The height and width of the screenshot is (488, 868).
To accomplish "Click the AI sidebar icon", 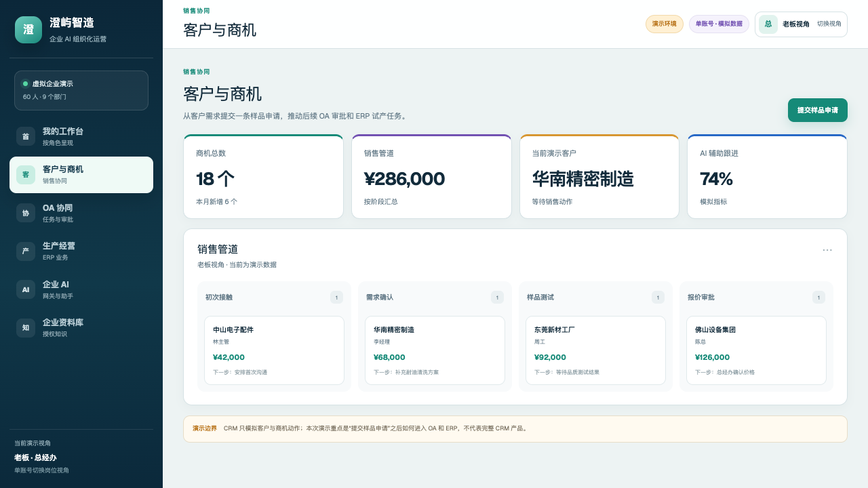I will coord(26,289).
